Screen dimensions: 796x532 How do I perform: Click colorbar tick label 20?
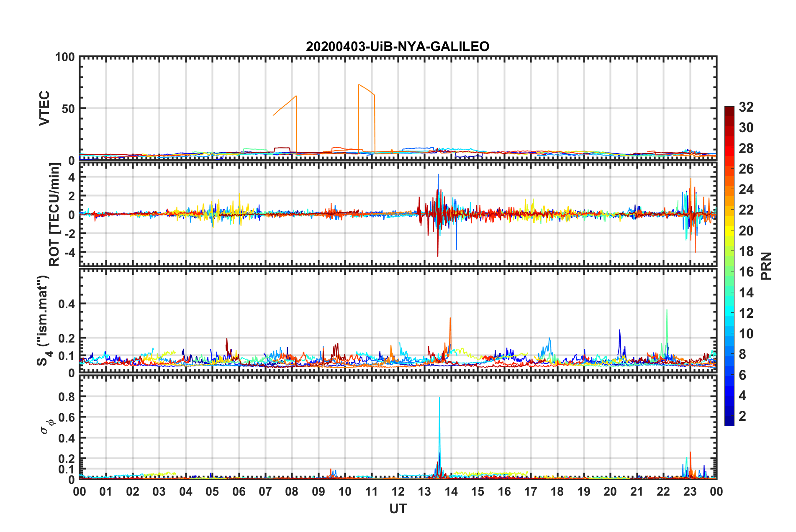tap(746, 231)
